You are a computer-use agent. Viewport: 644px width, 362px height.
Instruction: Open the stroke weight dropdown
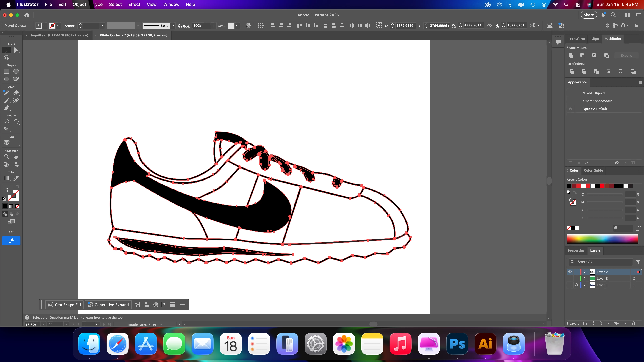pos(102,25)
